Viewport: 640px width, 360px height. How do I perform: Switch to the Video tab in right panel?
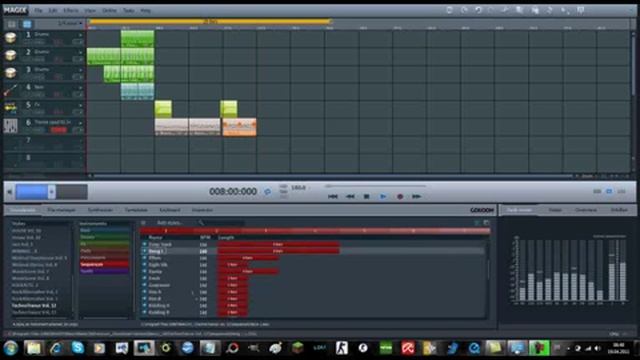coord(555,210)
